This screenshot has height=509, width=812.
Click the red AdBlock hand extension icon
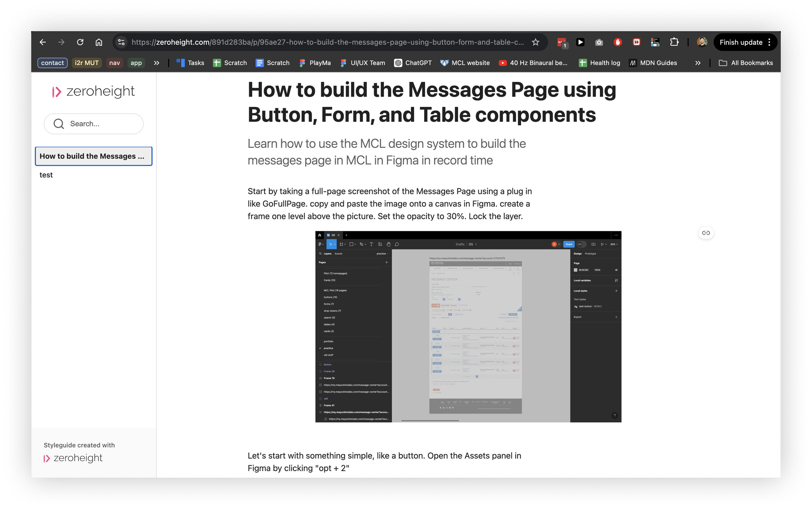click(617, 42)
